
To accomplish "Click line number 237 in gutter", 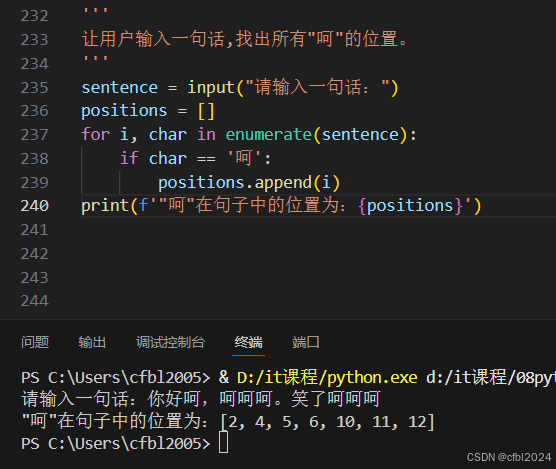I will [x=34, y=135].
